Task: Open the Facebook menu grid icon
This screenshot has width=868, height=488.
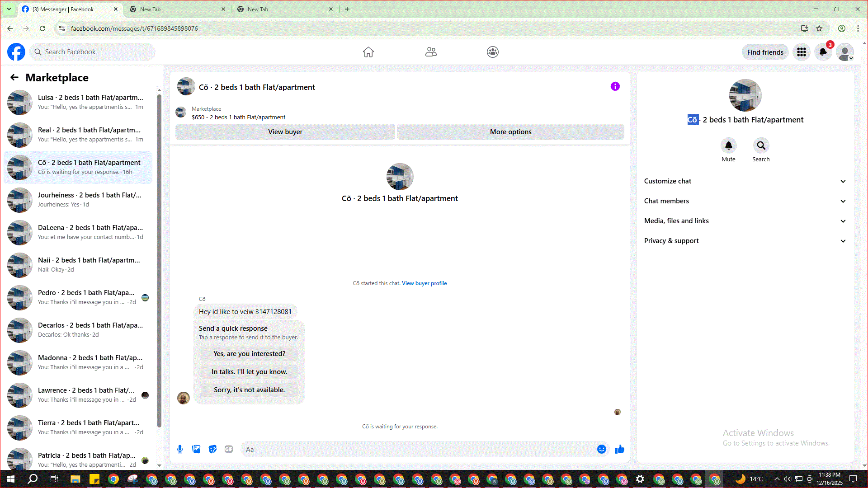Action: point(802,52)
